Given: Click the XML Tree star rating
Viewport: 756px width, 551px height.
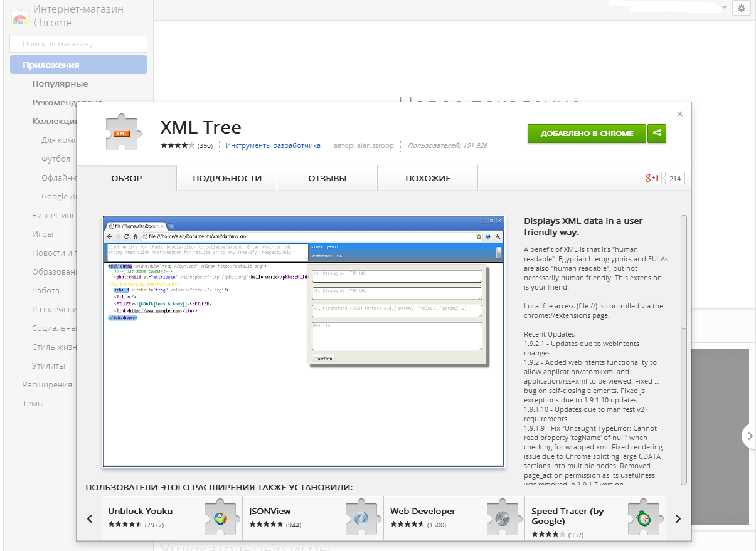Looking at the screenshot, I should 178,145.
